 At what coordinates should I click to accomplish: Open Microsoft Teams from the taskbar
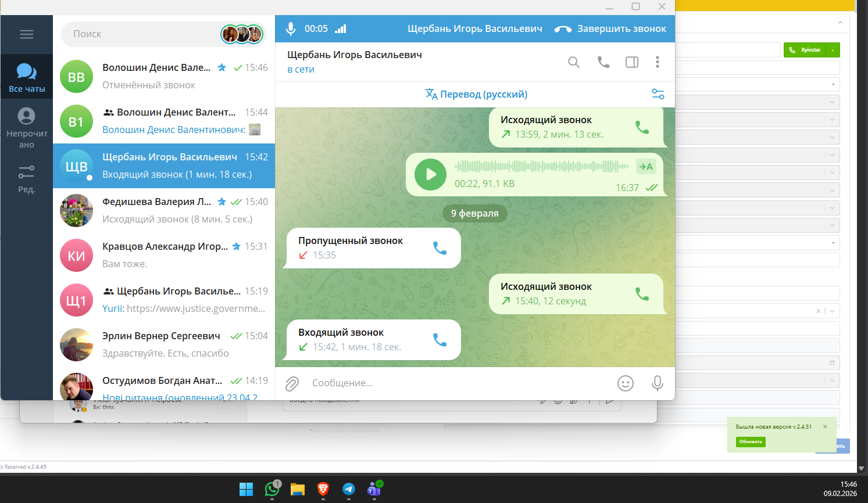click(374, 489)
